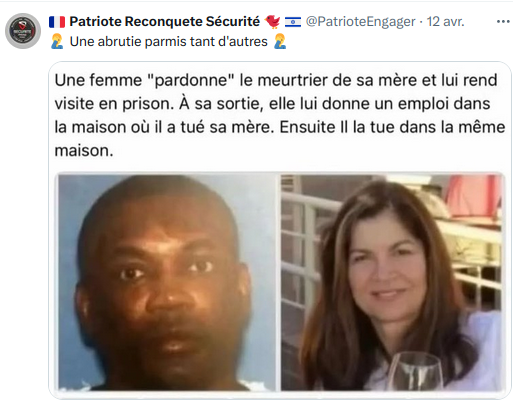Screen dimensions: 513x403
Task: Click the wine glass in the right photo
Action: point(416,371)
